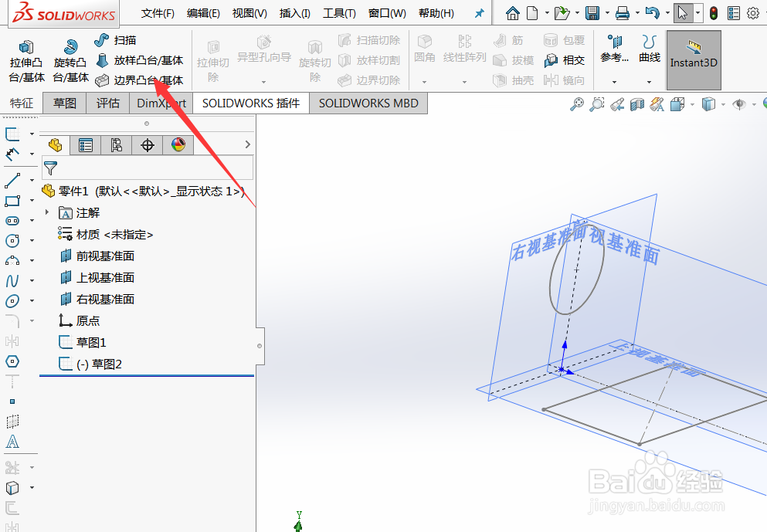Open the 工具(T) menu

(x=339, y=13)
